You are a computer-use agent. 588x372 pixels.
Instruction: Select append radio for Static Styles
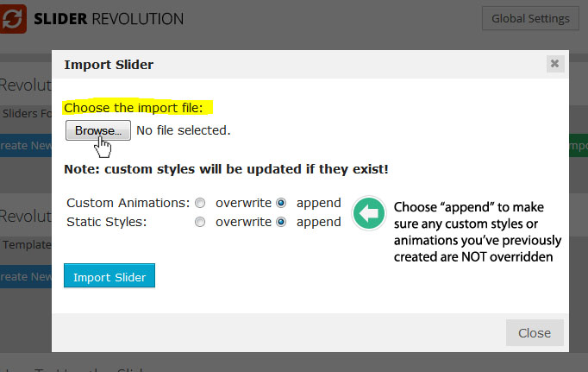point(281,222)
